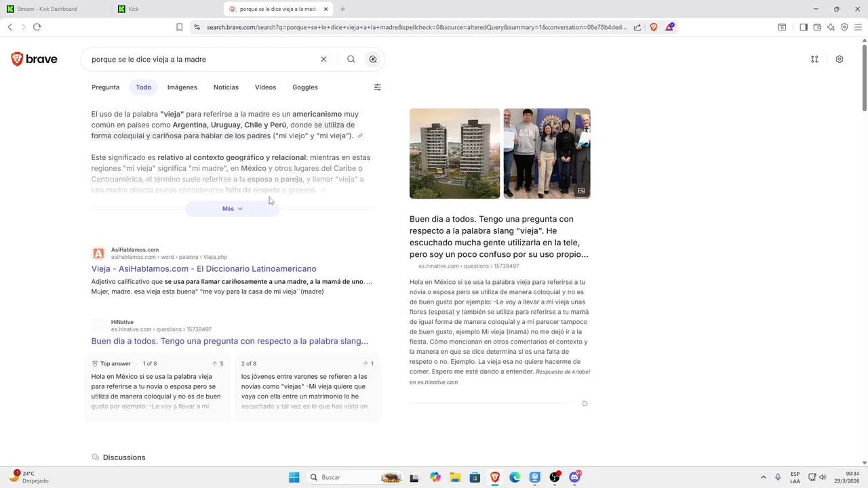Select the Todo results tab

[x=143, y=87]
